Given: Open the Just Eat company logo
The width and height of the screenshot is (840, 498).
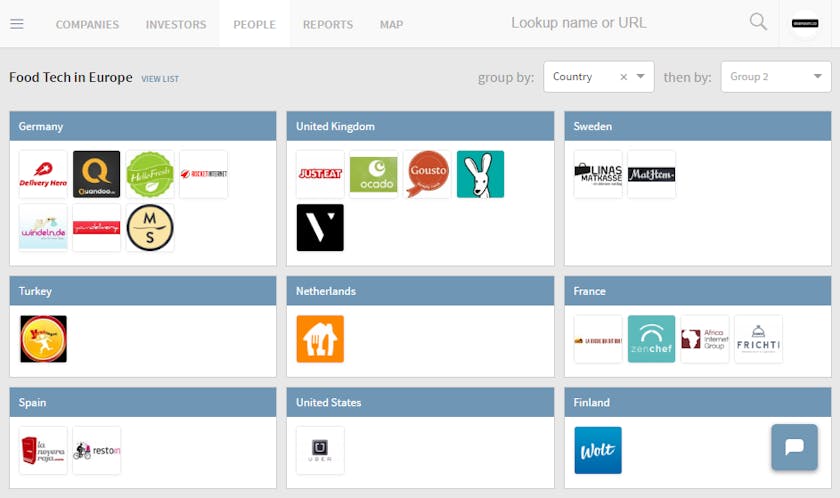Looking at the screenshot, I should coord(320,174).
